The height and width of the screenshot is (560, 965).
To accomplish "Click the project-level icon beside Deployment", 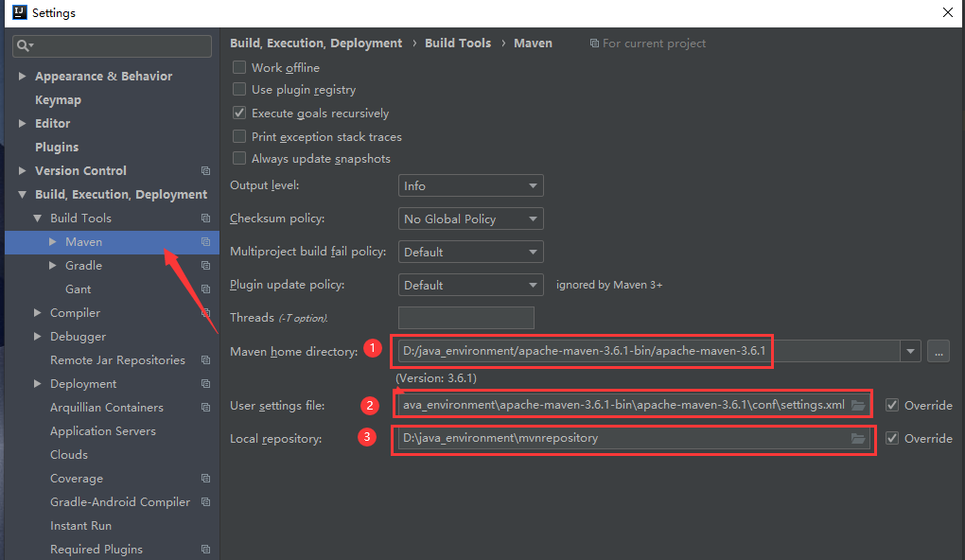I will click(x=205, y=384).
